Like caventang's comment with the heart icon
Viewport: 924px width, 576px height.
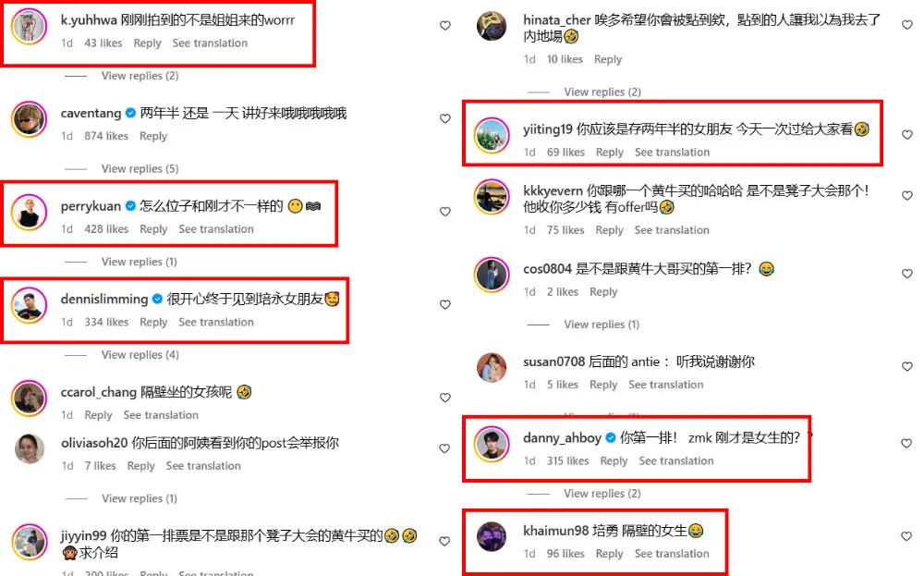(445, 118)
